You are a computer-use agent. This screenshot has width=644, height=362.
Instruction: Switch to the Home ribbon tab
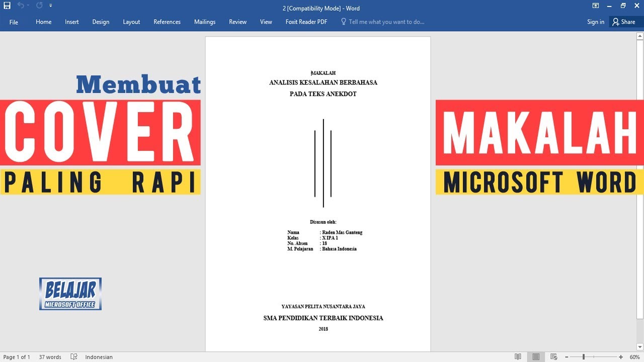point(44,22)
